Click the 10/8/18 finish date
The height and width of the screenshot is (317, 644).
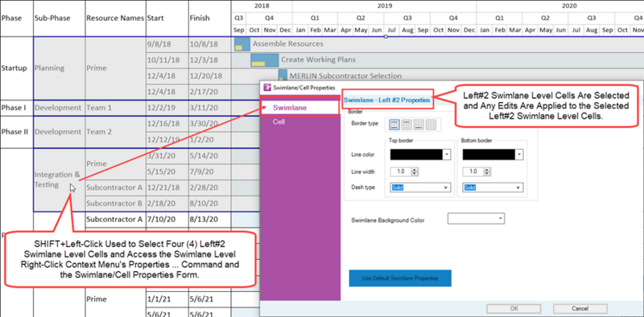(210, 44)
